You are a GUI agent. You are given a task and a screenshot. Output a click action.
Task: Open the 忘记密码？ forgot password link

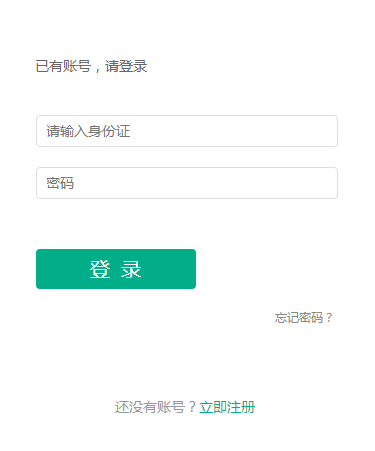coord(304,318)
